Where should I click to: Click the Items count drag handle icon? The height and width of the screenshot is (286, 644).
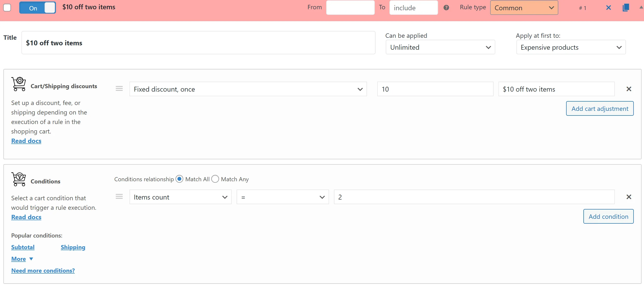pyautogui.click(x=119, y=197)
